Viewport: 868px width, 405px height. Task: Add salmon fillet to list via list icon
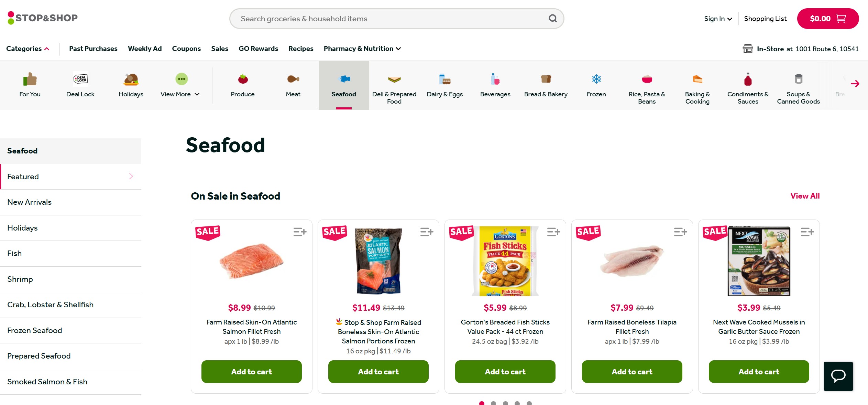pos(300,232)
